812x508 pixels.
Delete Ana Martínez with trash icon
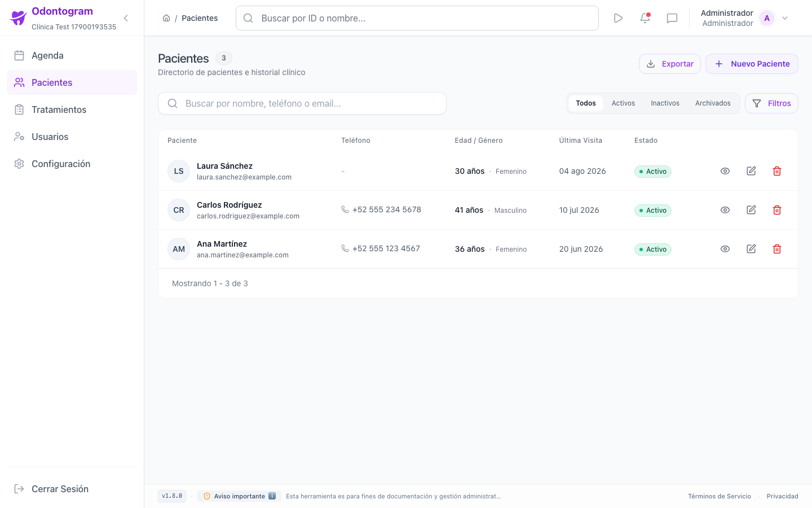coord(777,249)
